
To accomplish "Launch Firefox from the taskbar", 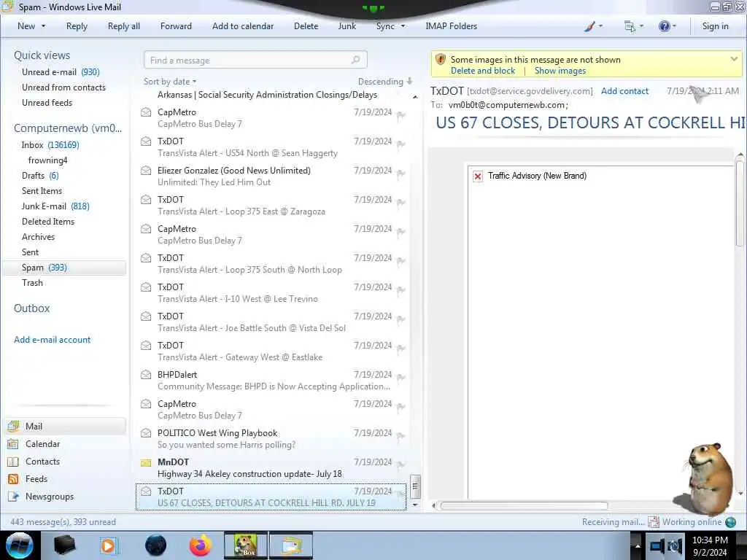I will coord(201,545).
